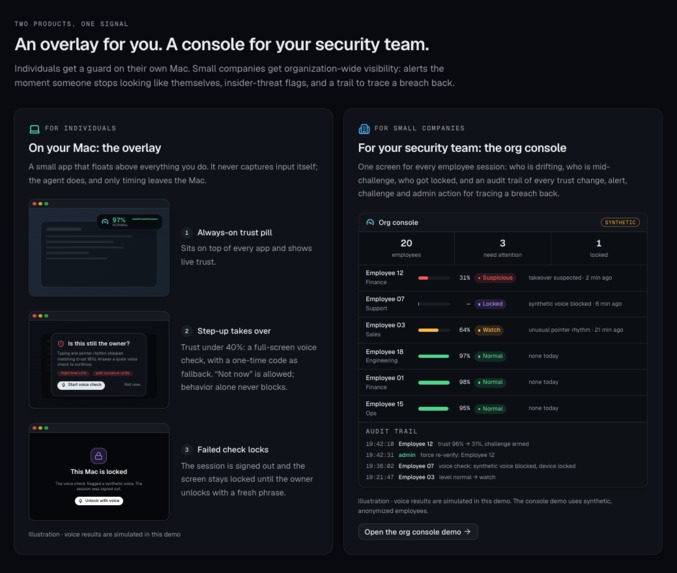Click the Locked status badge
The width and height of the screenshot is (677, 573).
[x=490, y=304]
